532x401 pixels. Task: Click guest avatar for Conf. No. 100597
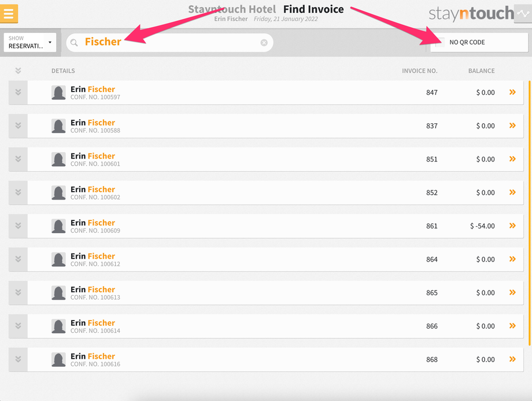point(58,93)
